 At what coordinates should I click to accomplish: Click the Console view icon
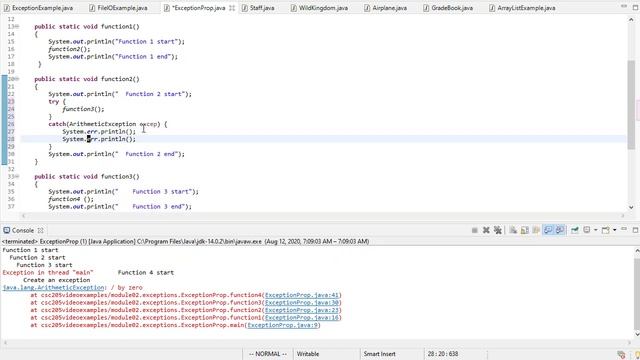[x=7, y=230]
